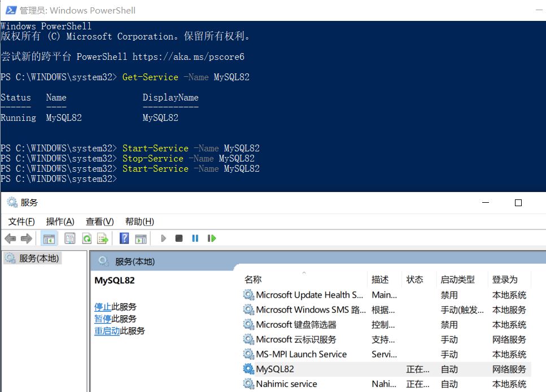Image resolution: width=546 pixels, height=392 pixels.
Task: Open the 操作(A) menu
Action: [60, 221]
